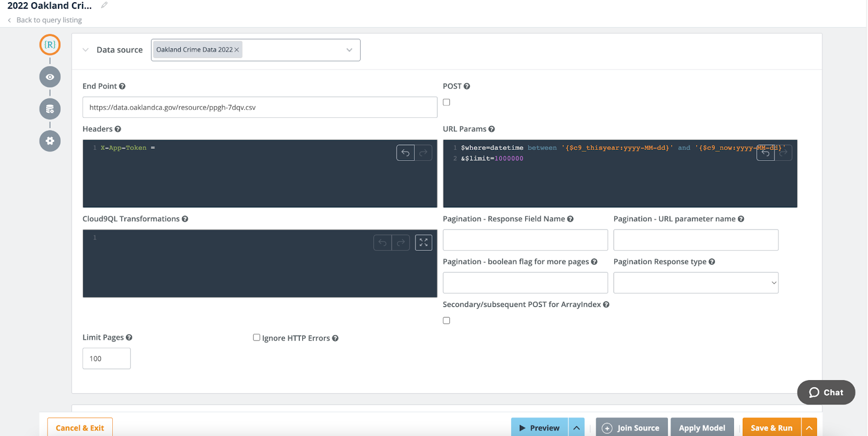The width and height of the screenshot is (868, 436).
Task: Click Cloud9QL Transformations help icon
Action: [185, 219]
